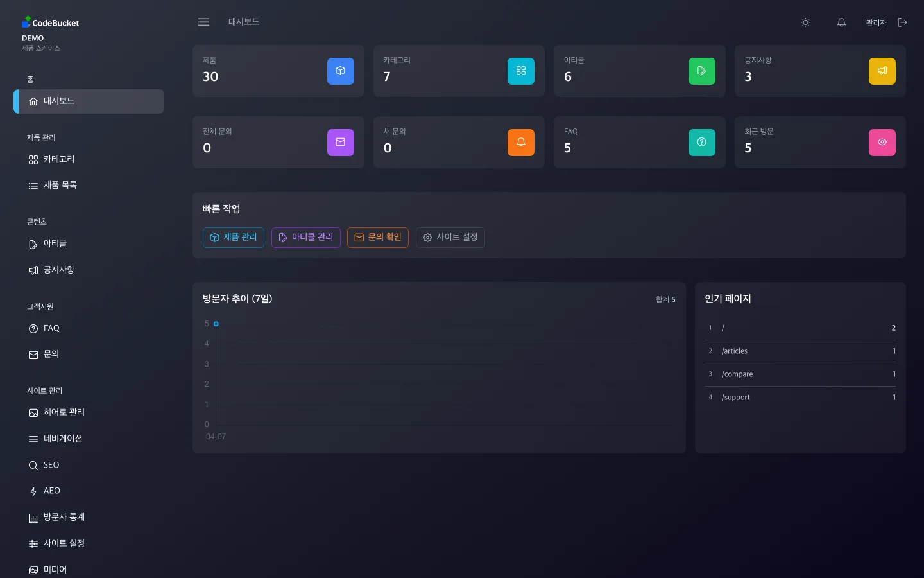Click the orange new inquiry bell icon
Image resolution: width=924 pixels, height=578 pixels.
520,143
